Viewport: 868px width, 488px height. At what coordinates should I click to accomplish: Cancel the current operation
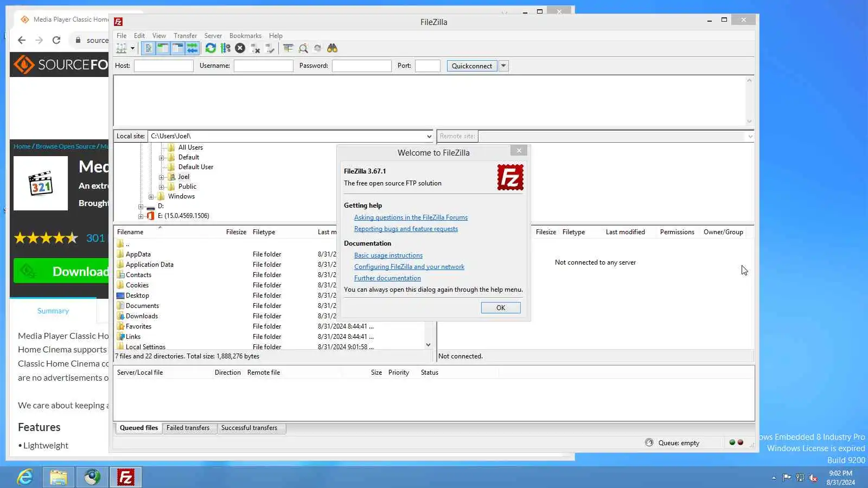click(x=240, y=48)
